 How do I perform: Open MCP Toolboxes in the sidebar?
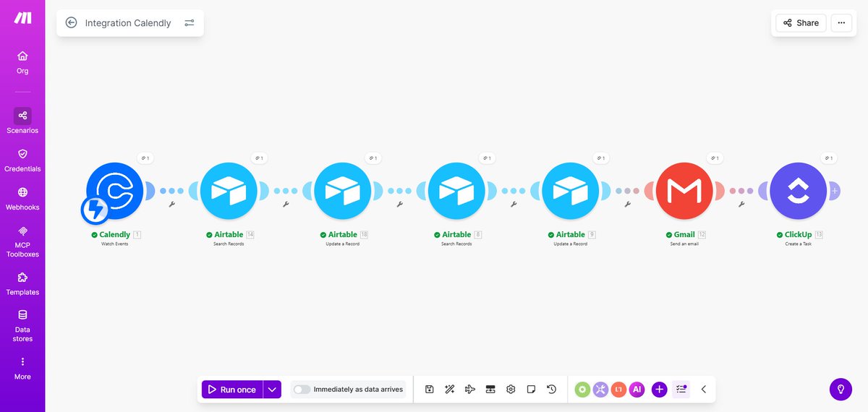pos(22,241)
